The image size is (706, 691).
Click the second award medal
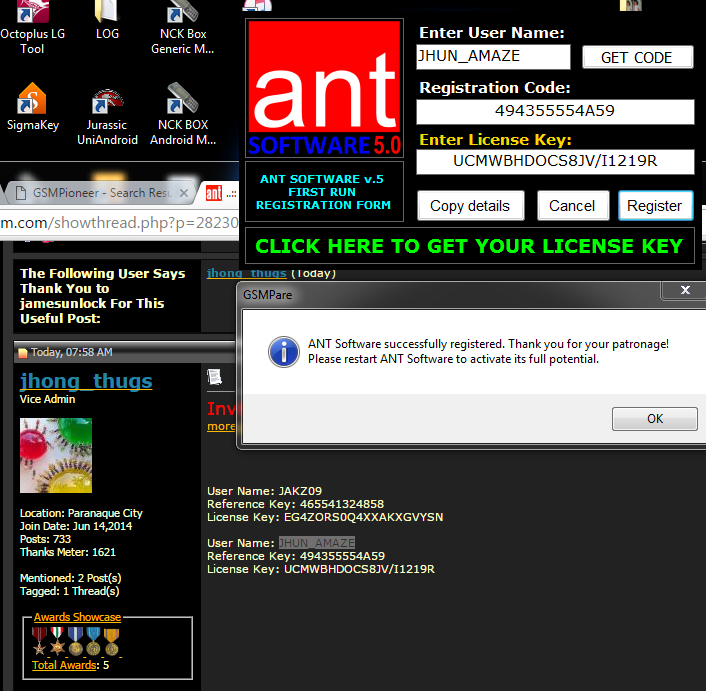57,641
